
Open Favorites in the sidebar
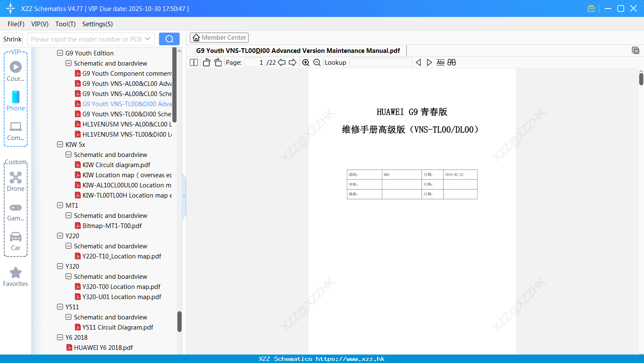click(16, 277)
